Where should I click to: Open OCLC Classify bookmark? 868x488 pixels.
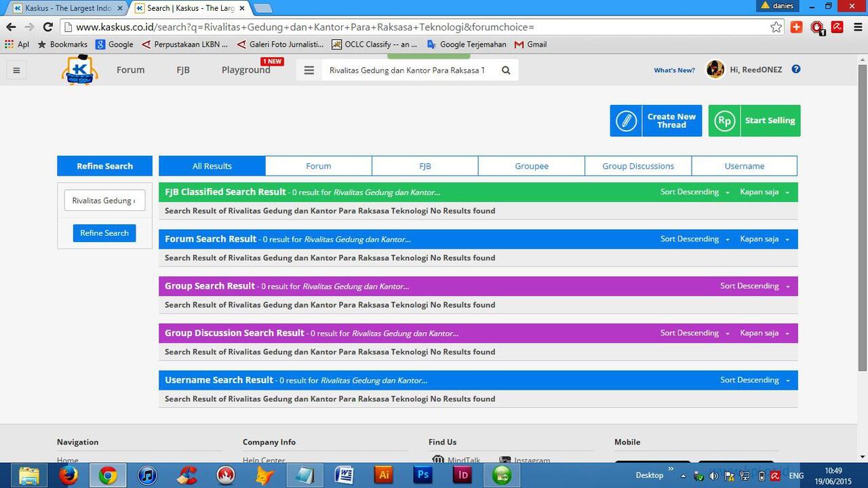[x=374, y=44]
